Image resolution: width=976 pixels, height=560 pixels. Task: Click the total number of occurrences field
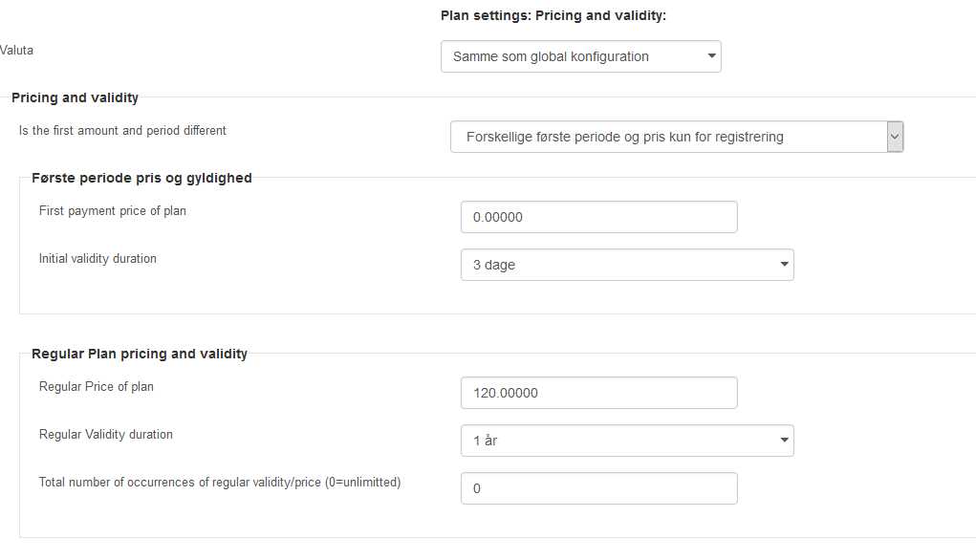[598, 488]
